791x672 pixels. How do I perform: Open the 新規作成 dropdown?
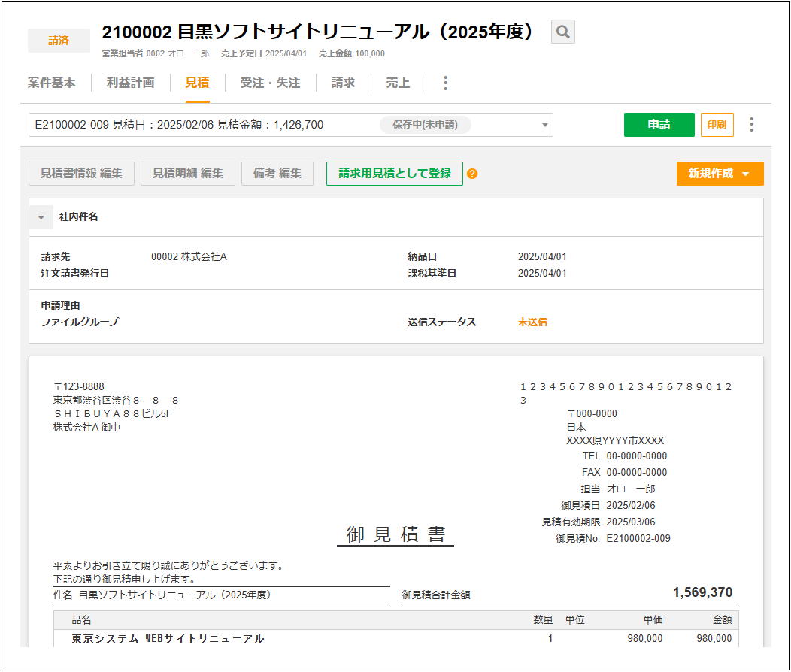click(720, 173)
